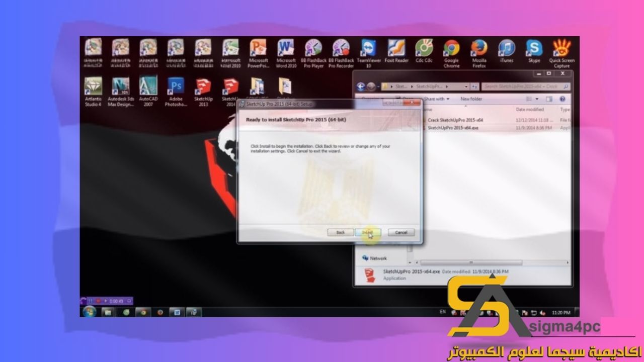This screenshot has height=362, width=644.
Task: Click Cancel in the SketchUp setup wizard
Action: coord(401,232)
